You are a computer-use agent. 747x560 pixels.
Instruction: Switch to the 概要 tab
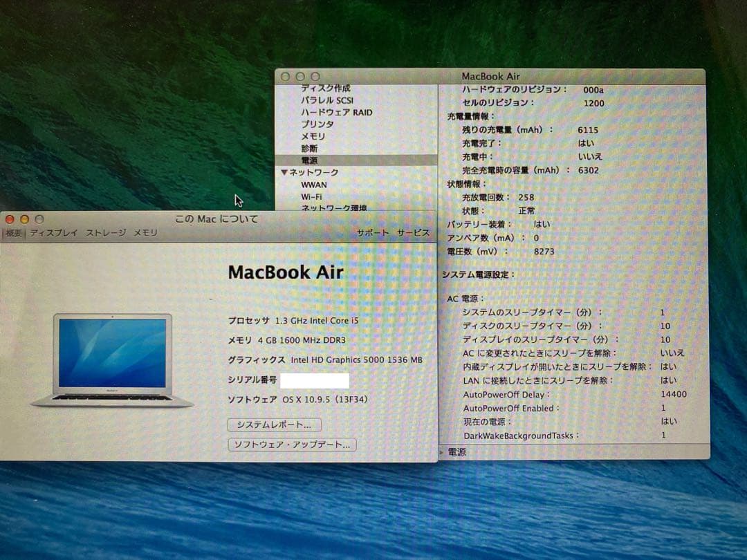pos(15,233)
